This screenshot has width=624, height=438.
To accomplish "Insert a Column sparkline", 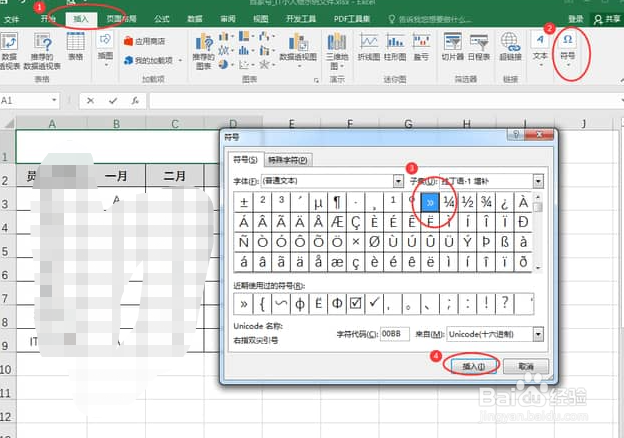I will 395,47.
